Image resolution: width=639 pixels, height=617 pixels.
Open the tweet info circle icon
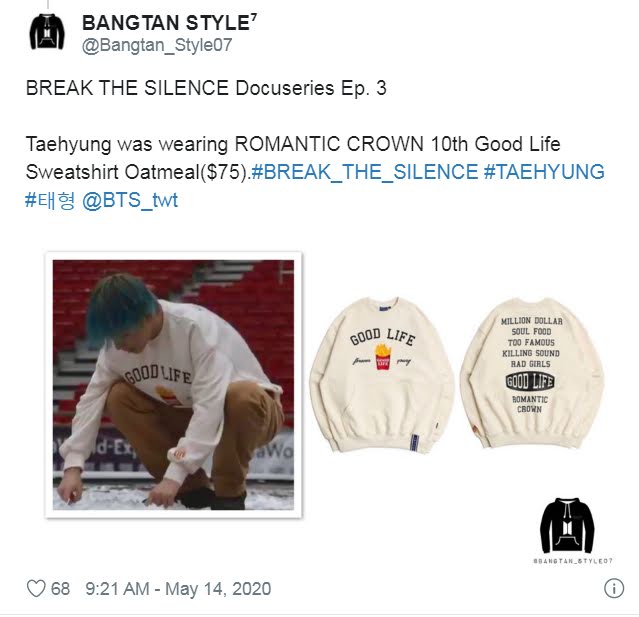614,588
